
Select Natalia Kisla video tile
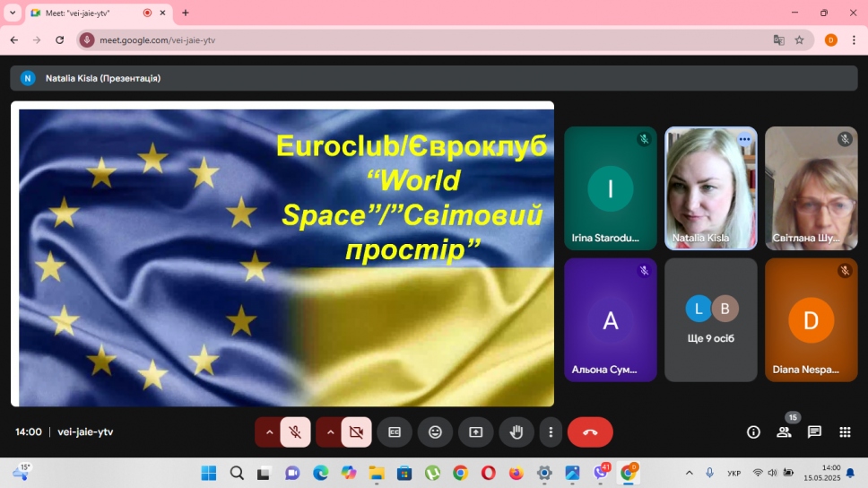click(711, 188)
